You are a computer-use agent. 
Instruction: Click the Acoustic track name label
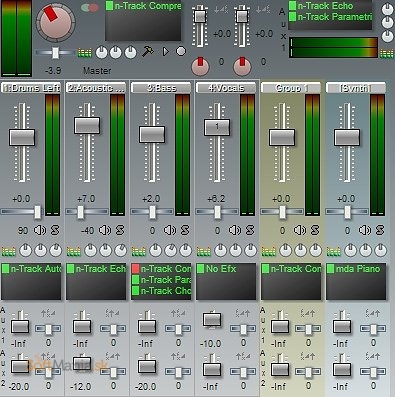[x=96, y=88]
